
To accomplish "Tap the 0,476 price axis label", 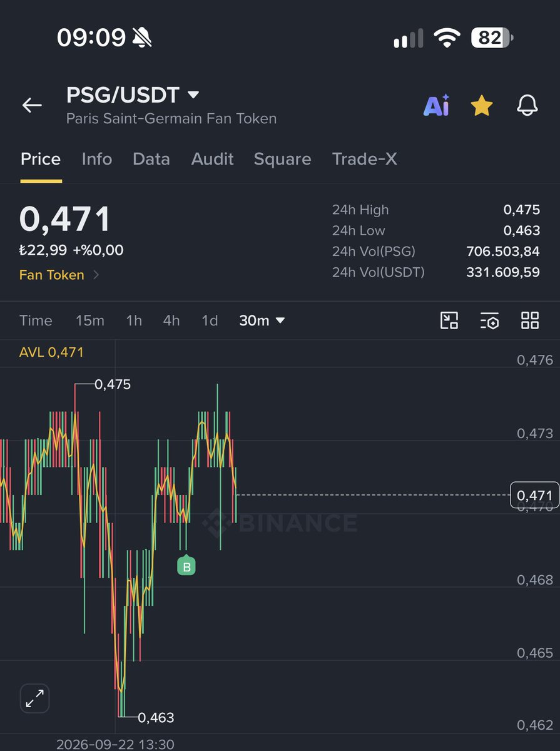I will click(x=535, y=360).
